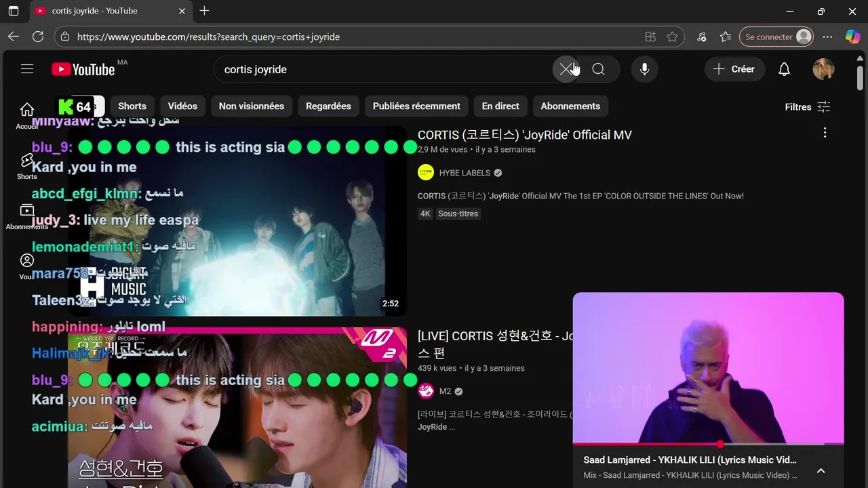Click the magnifier search button

[x=599, y=69]
